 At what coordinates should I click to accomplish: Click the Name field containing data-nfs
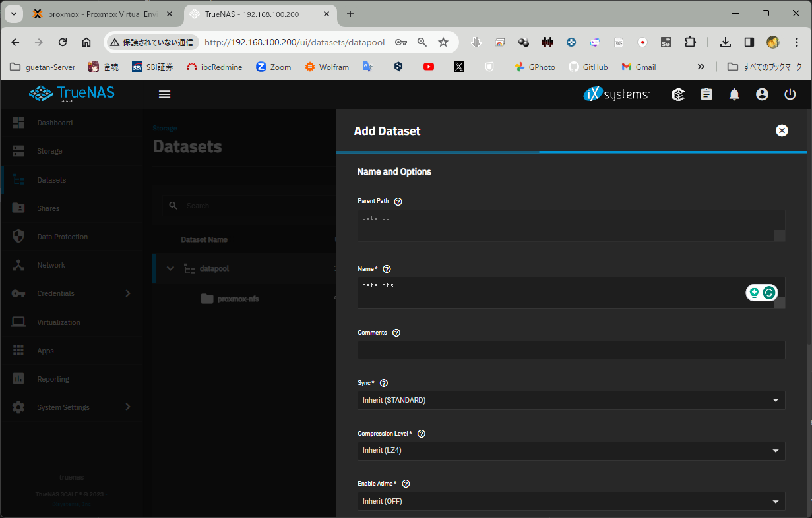(547, 293)
